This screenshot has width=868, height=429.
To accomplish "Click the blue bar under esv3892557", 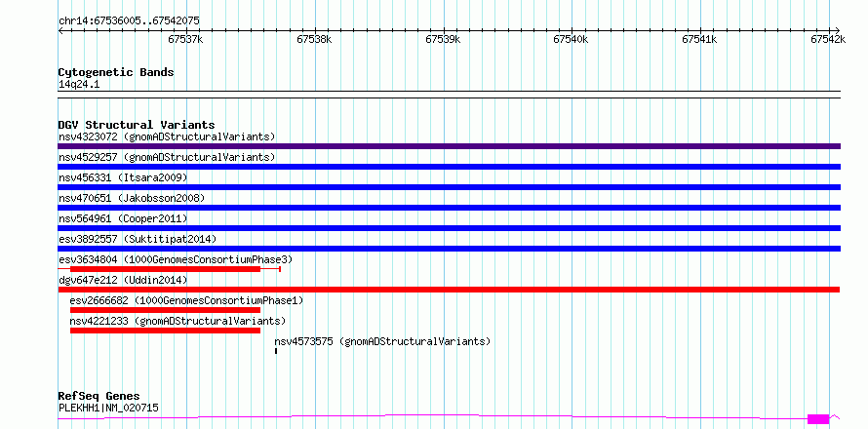I will coord(449,249).
